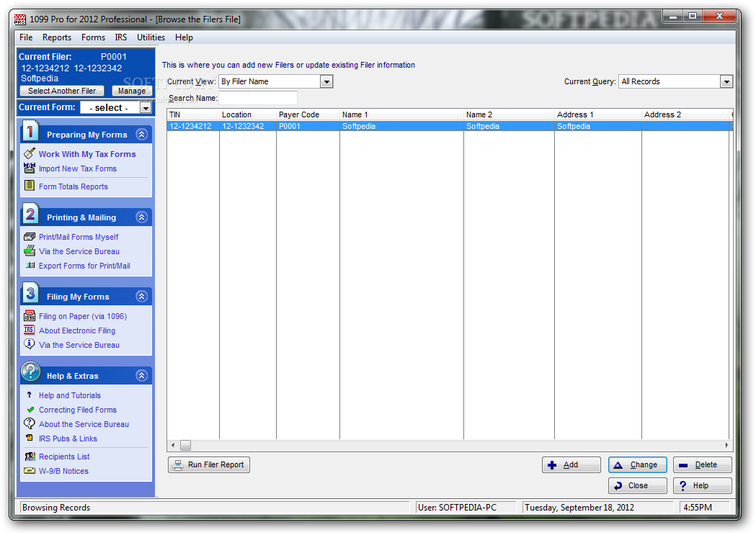This screenshot has width=756, height=535.
Task: Click the Payer Code column header
Action: [x=308, y=114]
